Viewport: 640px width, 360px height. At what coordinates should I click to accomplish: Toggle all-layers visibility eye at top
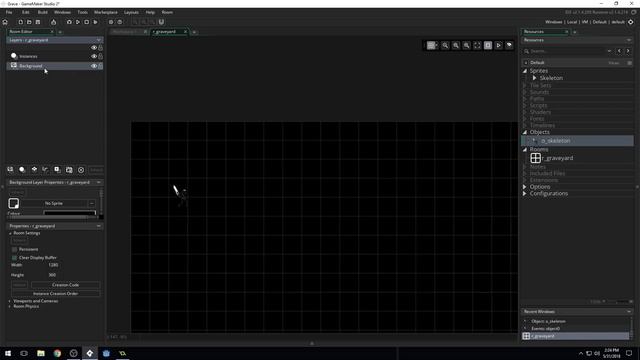(94, 48)
